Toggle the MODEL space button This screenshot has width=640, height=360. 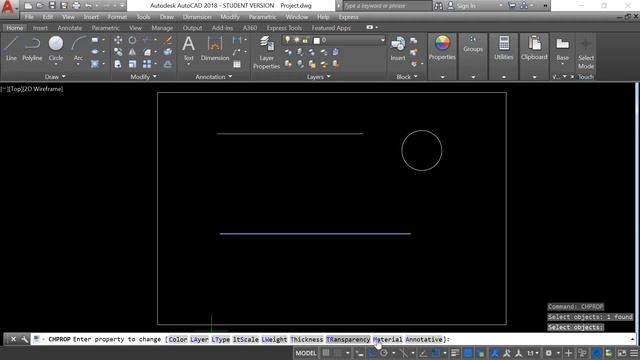point(306,353)
